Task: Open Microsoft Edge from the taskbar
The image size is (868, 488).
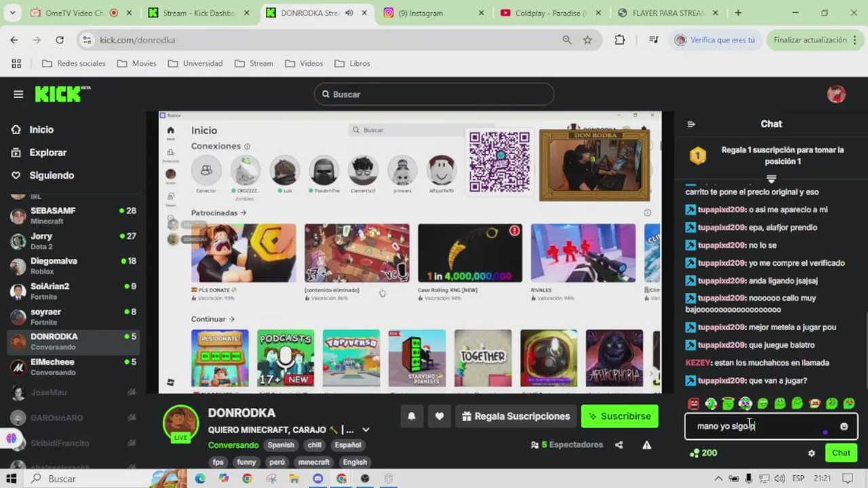Action: [x=200, y=479]
